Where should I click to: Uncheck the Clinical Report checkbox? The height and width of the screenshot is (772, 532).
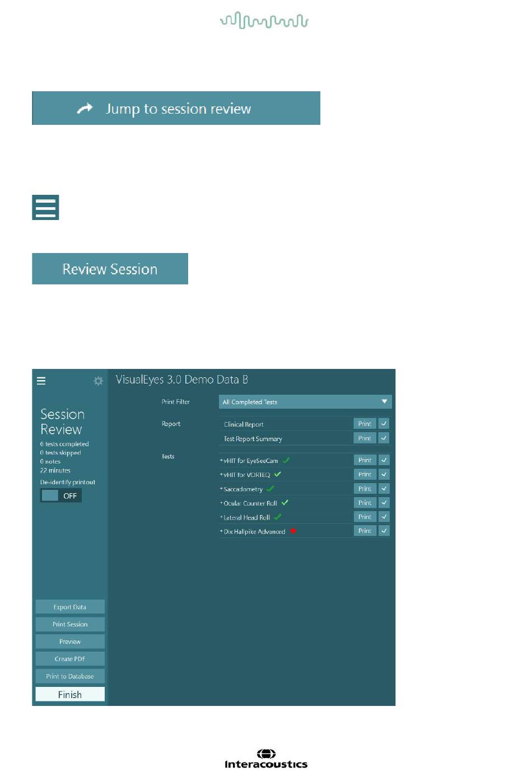[x=384, y=424]
